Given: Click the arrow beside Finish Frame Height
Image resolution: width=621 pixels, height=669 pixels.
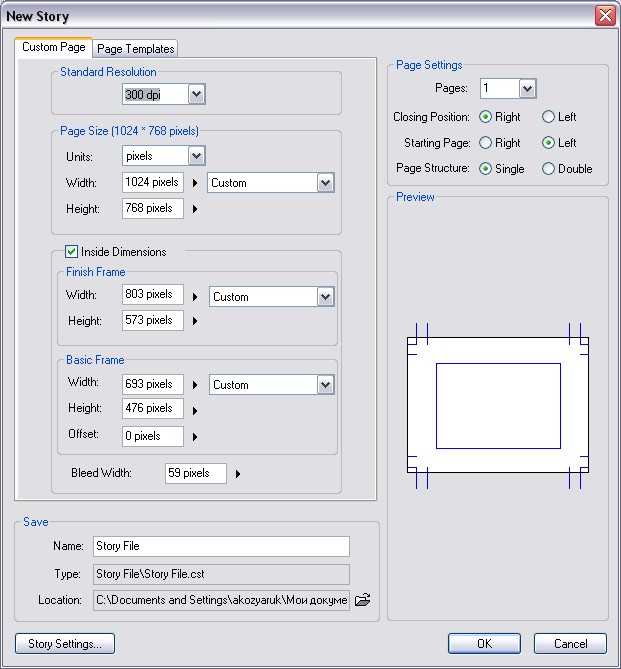Looking at the screenshot, I should click(195, 322).
